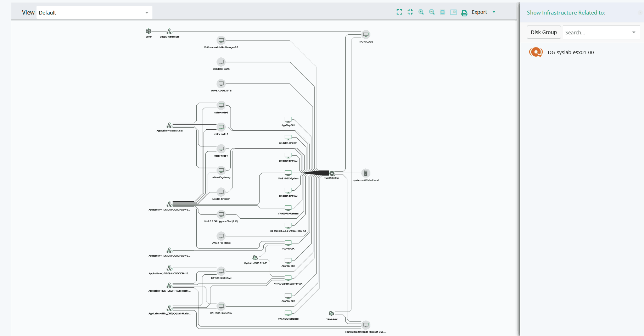Select the OldDB for Carm VM node
This screenshot has width=644, height=336.
[221, 62]
